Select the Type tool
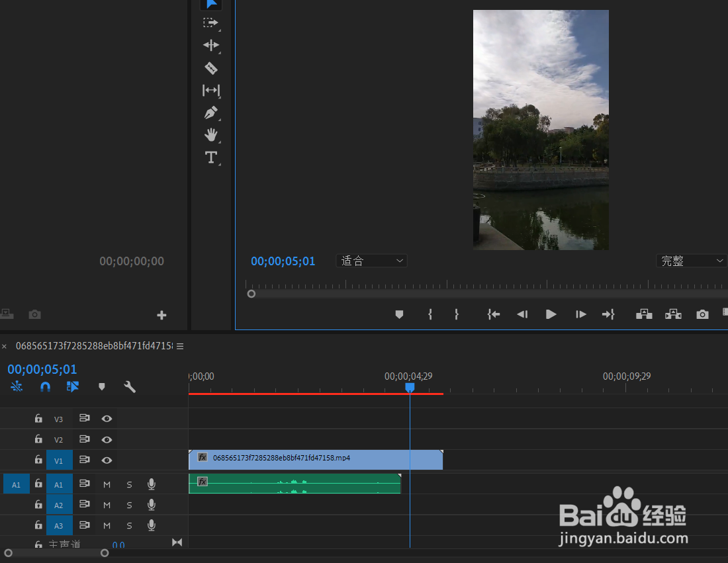The image size is (728, 563). click(210, 157)
